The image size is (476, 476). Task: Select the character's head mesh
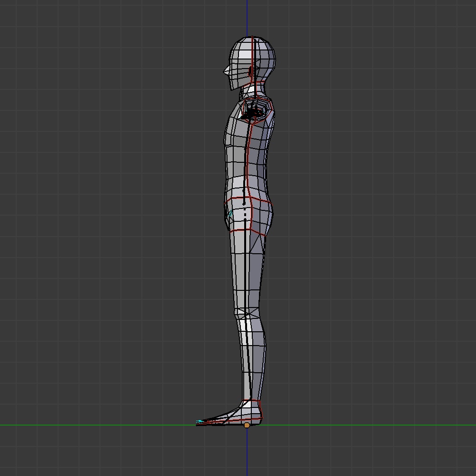(x=249, y=63)
